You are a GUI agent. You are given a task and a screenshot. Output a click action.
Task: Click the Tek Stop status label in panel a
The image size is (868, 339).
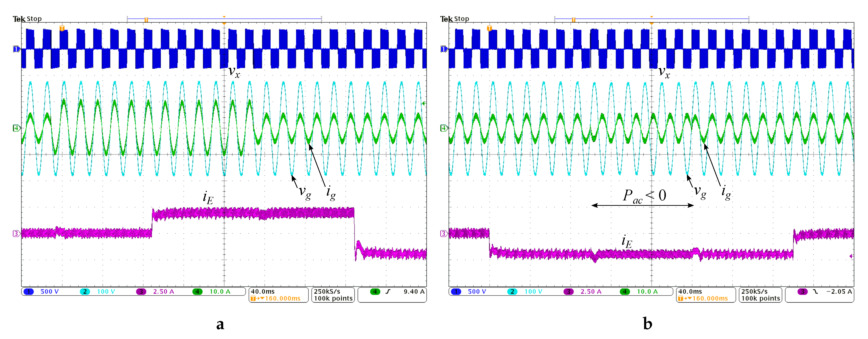(x=27, y=19)
